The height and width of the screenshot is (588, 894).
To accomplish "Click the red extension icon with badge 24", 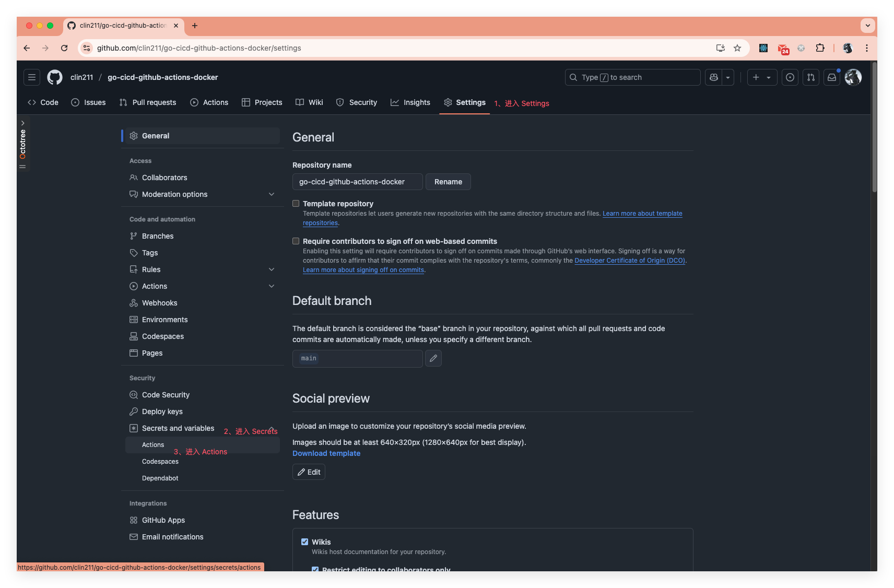I will click(783, 49).
